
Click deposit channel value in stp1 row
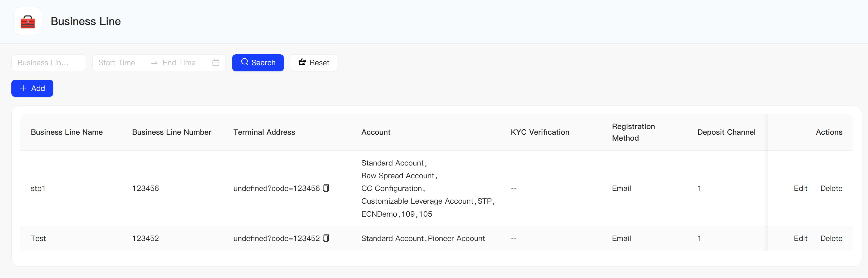699,188
